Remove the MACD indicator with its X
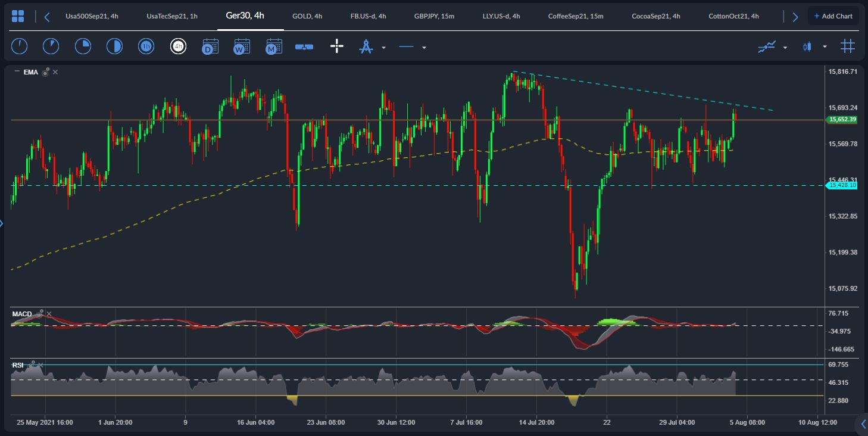 (x=49, y=314)
